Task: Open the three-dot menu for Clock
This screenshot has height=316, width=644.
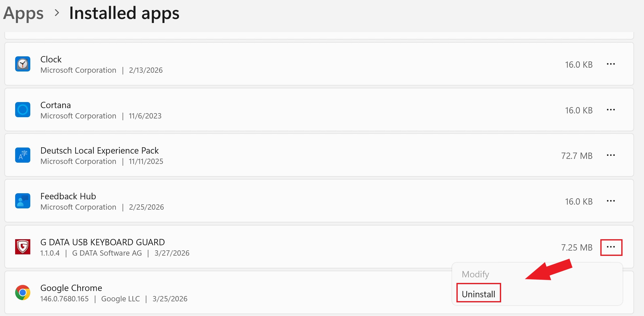Action: tap(611, 64)
